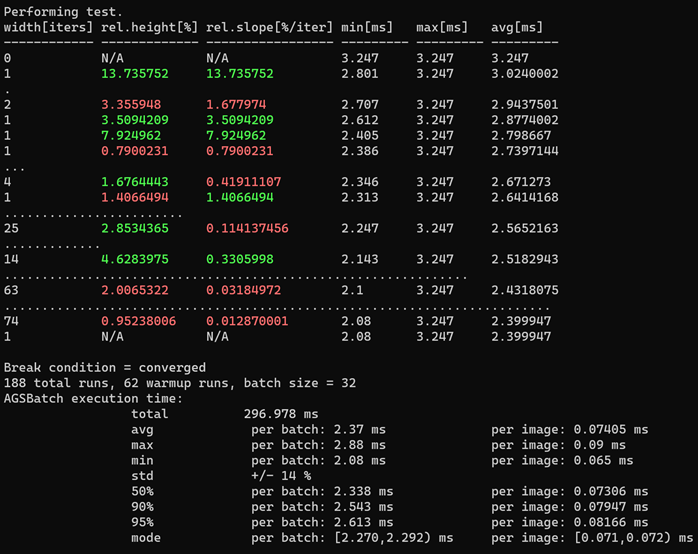Click the std '+/- 14 %' value
Screen dimensions: 698x554
[x=281, y=475]
